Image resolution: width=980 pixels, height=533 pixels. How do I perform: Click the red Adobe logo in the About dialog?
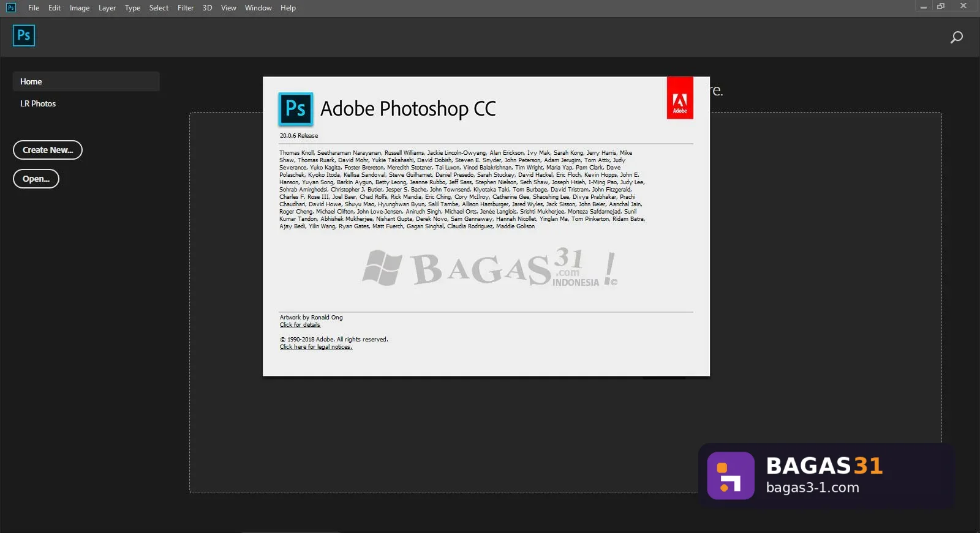click(680, 98)
